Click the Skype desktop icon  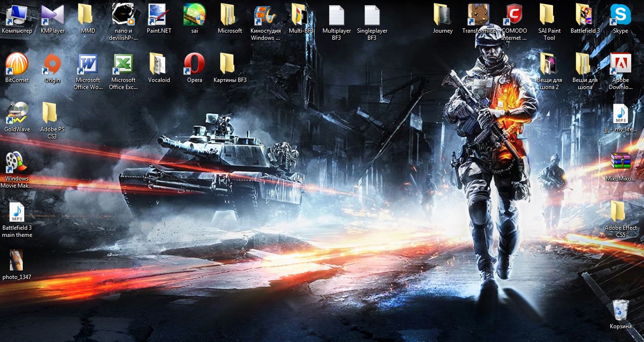[x=620, y=15]
